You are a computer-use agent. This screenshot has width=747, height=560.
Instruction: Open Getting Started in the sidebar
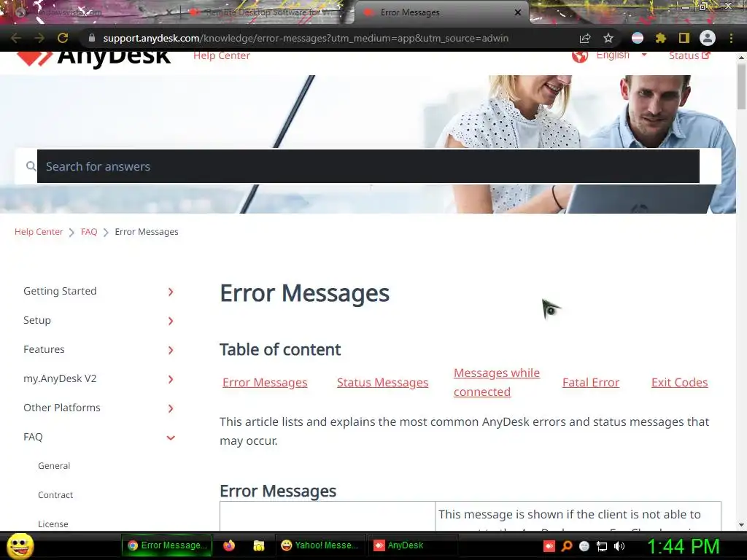[60, 291]
